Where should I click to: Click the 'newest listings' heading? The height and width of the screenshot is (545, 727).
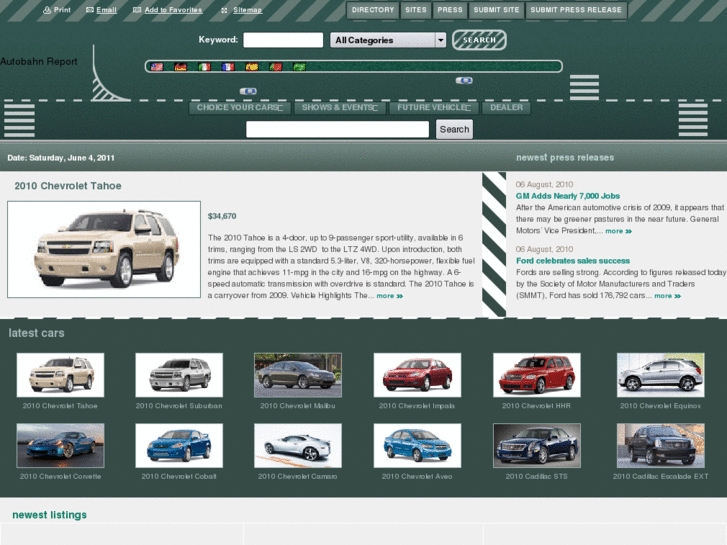pyautogui.click(x=50, y=515)
